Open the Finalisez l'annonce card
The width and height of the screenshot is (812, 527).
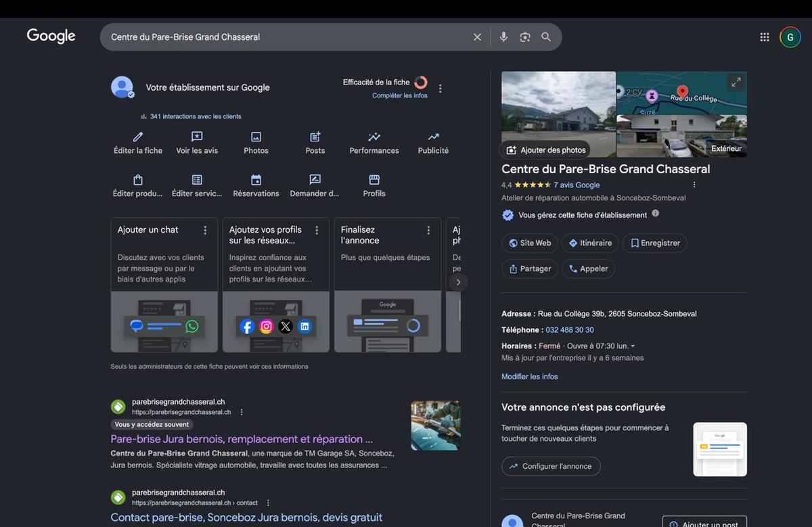click(388, 285)
